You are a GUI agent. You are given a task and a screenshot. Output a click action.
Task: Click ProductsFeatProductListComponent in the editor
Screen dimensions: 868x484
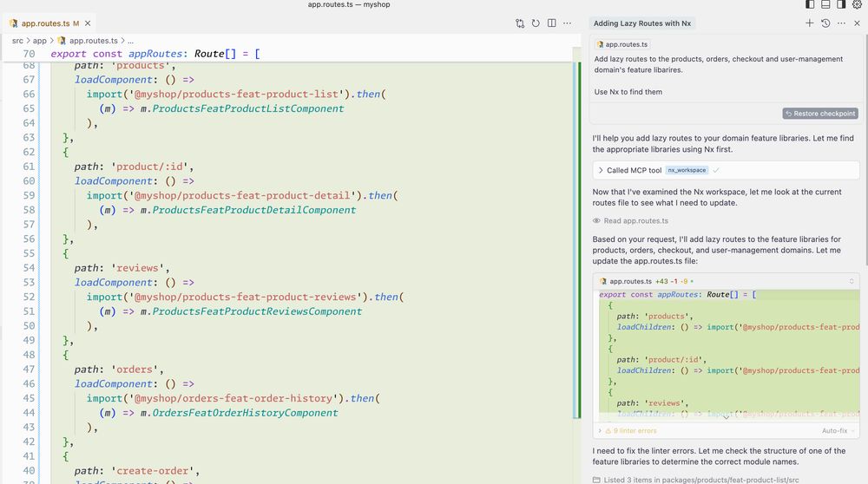(x=248, y=108)
